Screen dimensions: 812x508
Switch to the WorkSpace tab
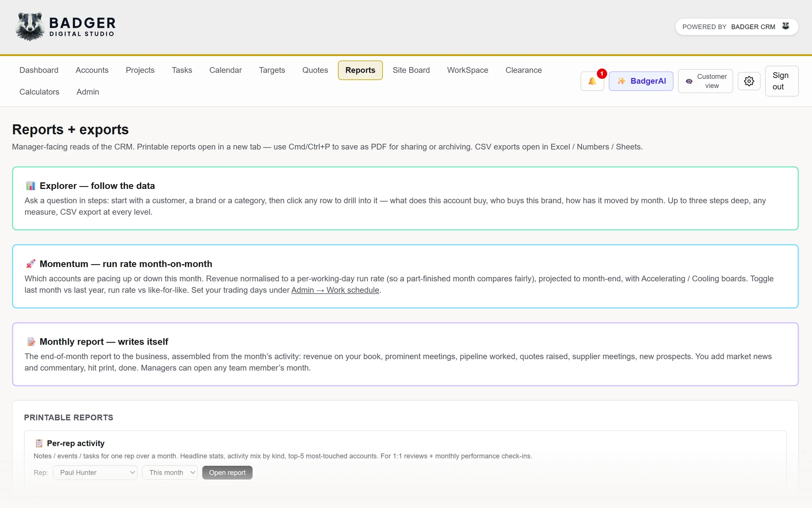[468, 70]
